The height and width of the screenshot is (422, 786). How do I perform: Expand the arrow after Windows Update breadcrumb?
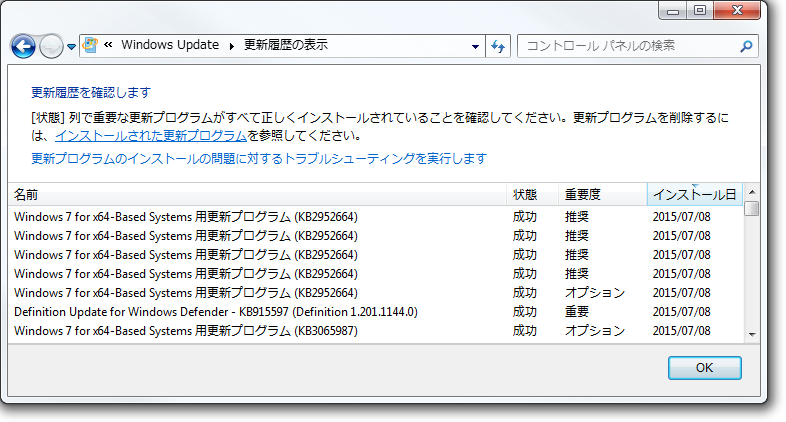coord(232,46)
